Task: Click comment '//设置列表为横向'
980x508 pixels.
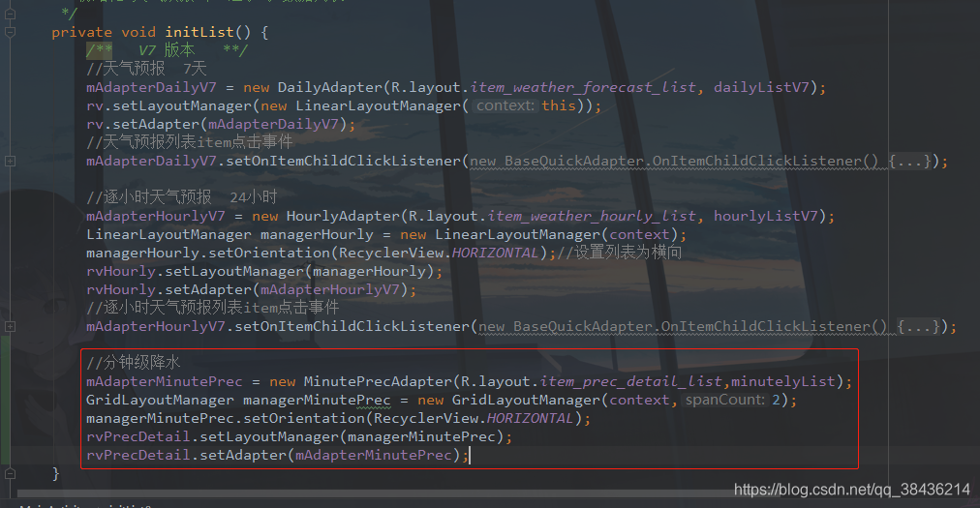Action: click(620, 253)
